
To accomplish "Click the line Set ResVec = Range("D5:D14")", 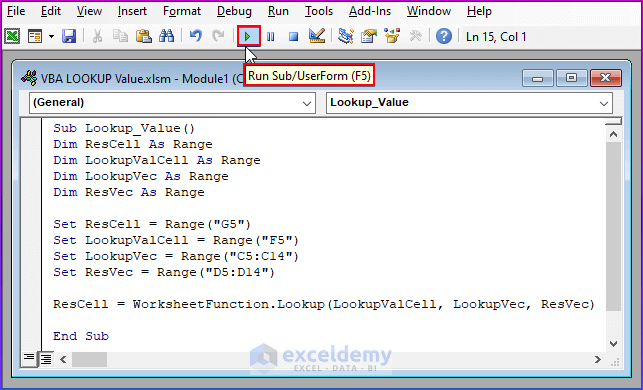I will tap(164, 272).
